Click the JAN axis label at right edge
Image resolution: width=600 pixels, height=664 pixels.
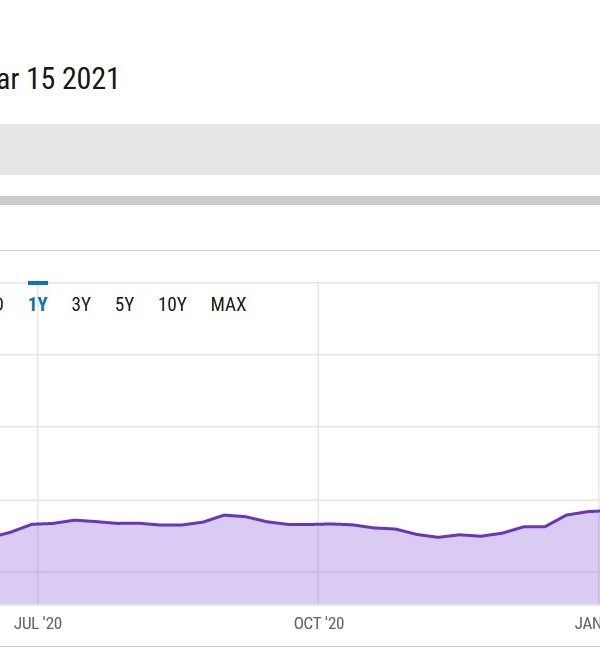(x=587, y=623)
